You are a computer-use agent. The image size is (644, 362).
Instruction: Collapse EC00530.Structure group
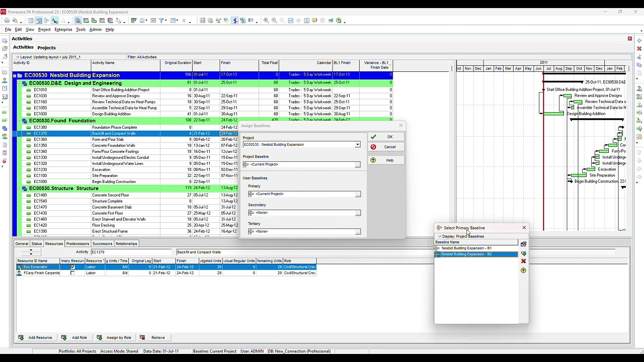click(19, 188)
